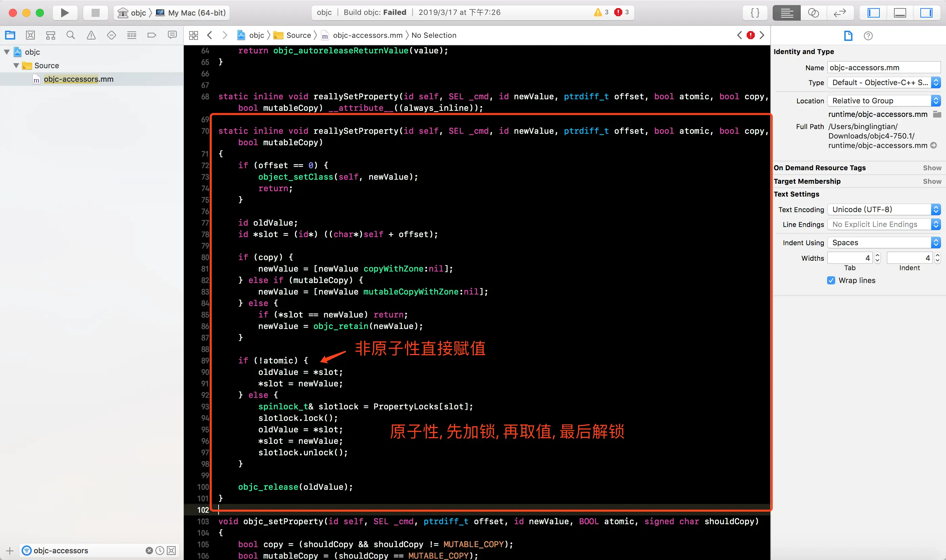The image size is (946, 560).
Task: Select objc-accessors.mm in the navigator
Action: [78, 79]
